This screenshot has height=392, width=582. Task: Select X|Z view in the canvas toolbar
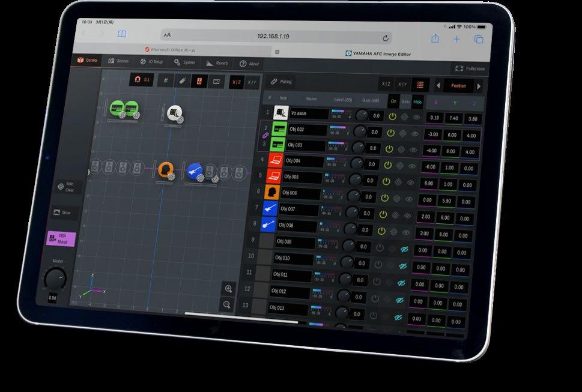[237, 82]
